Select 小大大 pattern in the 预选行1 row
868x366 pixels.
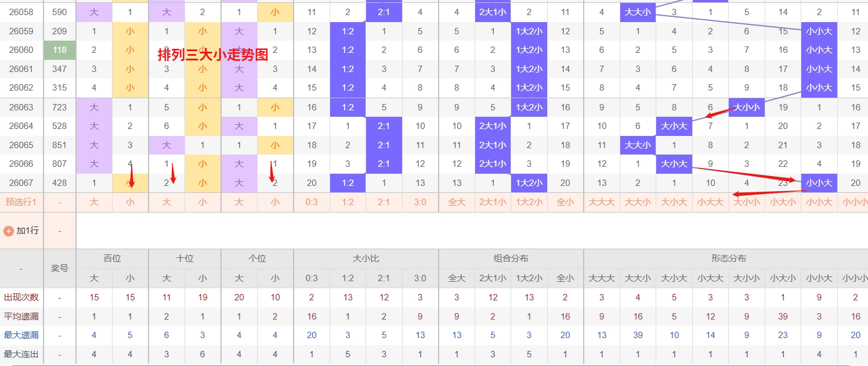pos(710,202)
